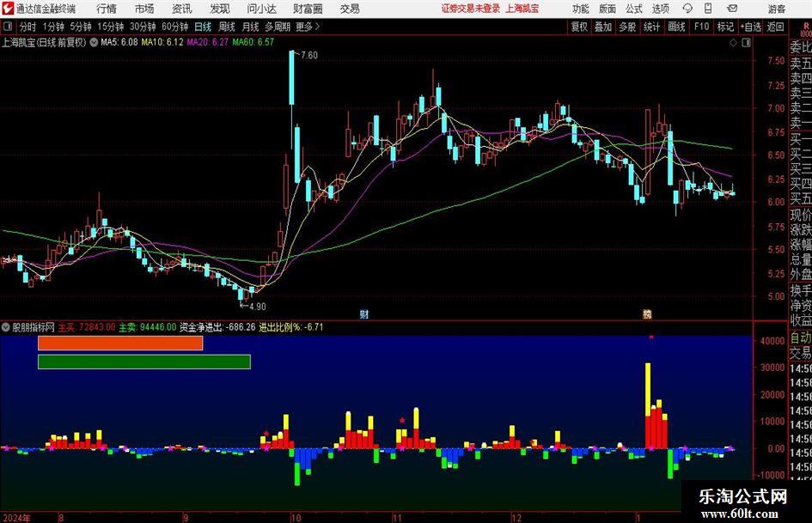812x523 pixels.
Task: Select the 月线 monthly period
Action: [x=251, y=27]
